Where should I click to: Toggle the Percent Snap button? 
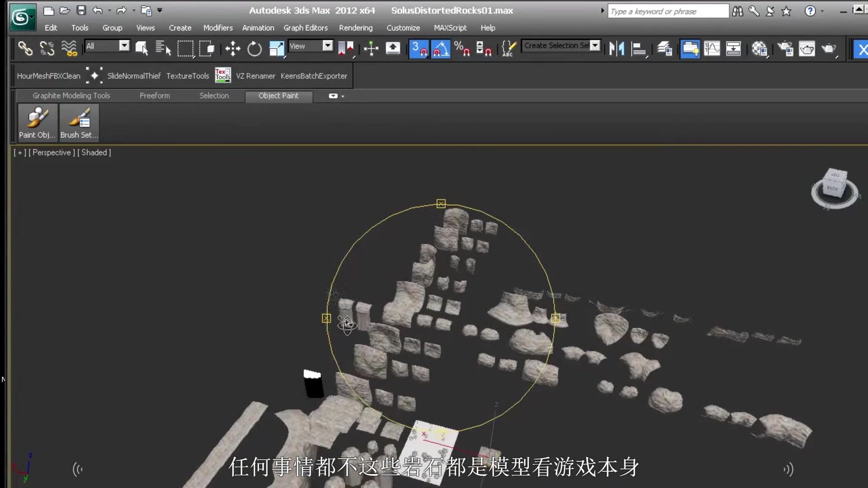(x=462, y=49)
